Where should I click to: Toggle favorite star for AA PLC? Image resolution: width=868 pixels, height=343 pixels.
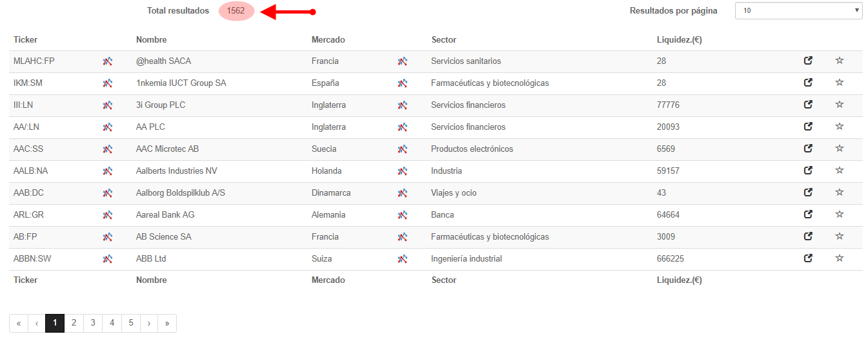click(x=840, y=127)
